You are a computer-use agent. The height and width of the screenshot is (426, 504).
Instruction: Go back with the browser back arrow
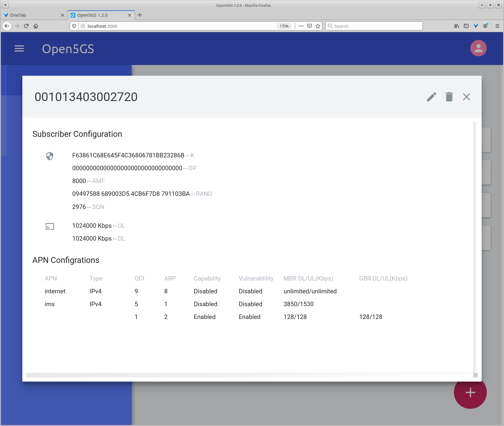(x=7, y=26)
